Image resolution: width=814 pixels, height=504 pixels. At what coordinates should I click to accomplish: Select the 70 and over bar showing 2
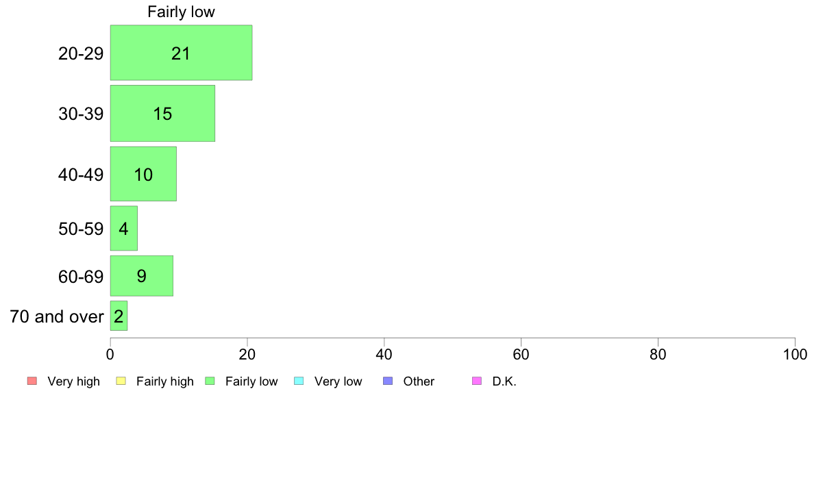119,316
